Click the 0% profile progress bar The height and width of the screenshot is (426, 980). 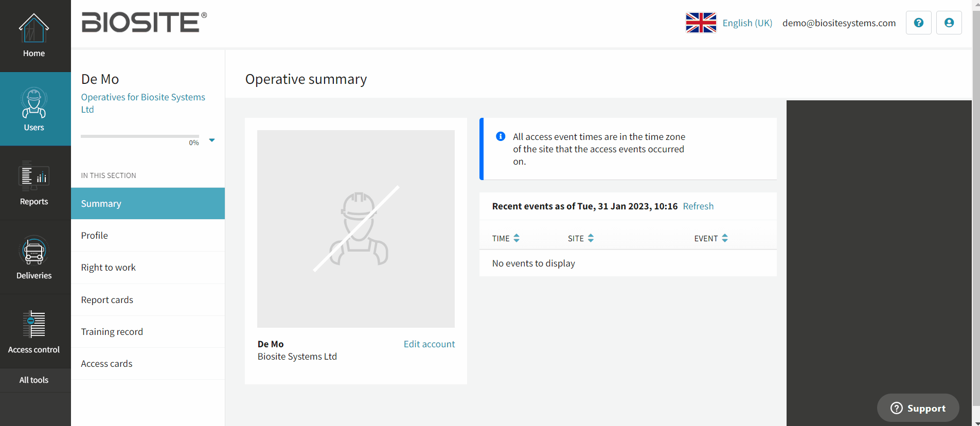tap(140, 136)
